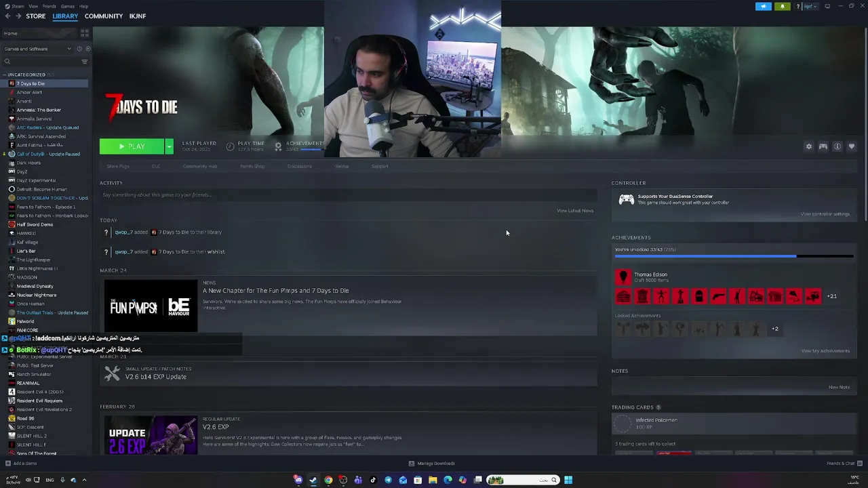The height and width of the screenshot is (488, 868).
Task: Open Update 2.6 EXP thumbnail
Action: click(151, 434)
